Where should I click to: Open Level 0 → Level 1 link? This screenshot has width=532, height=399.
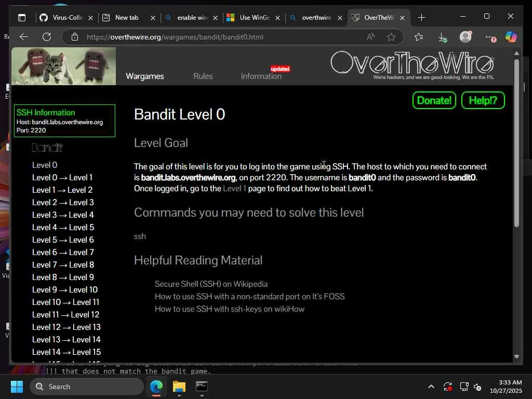62,178
